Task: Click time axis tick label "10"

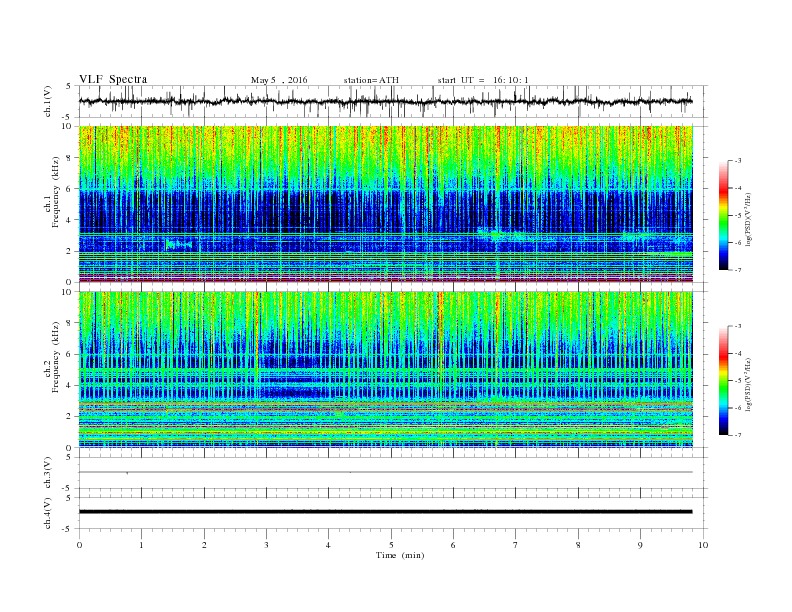Action: tap(703, 545)
